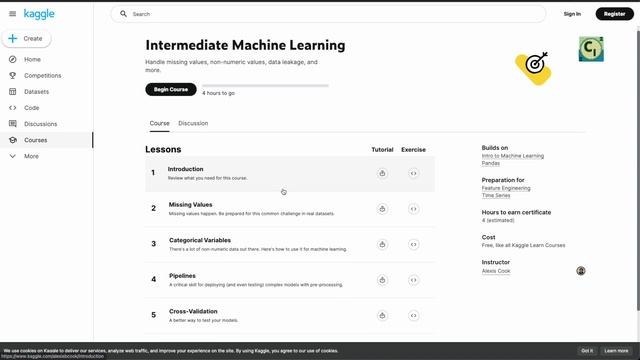Click the plus Create button
640x360 pixels.
point(26,38)
